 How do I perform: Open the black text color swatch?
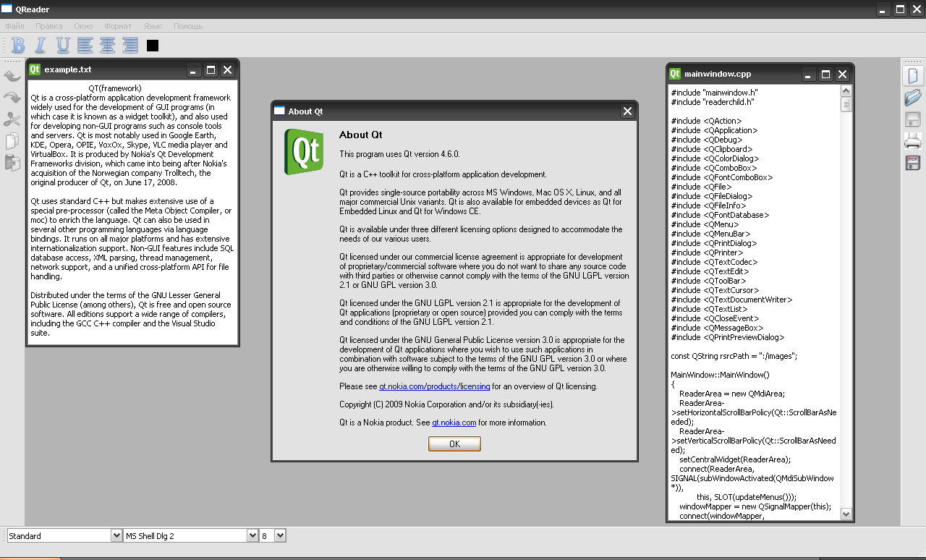pos(153,46)
